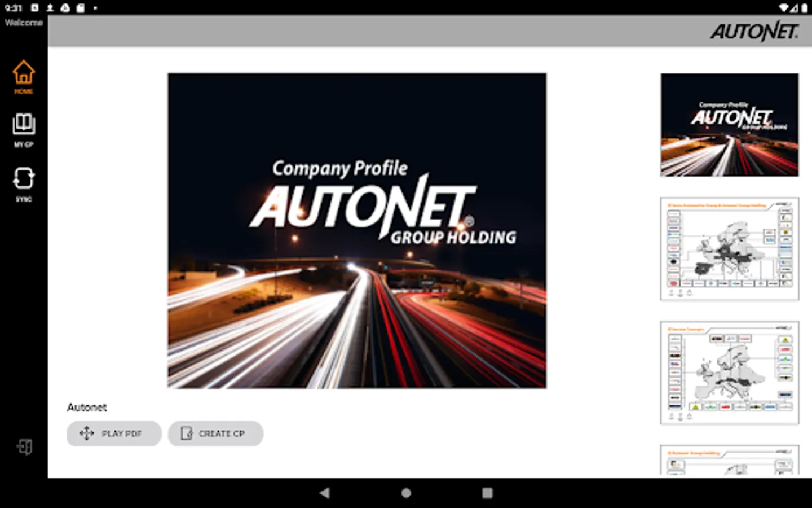
Task: Tap the Android recent apps button
Action: pyautogui.click(x=488, y=493)
